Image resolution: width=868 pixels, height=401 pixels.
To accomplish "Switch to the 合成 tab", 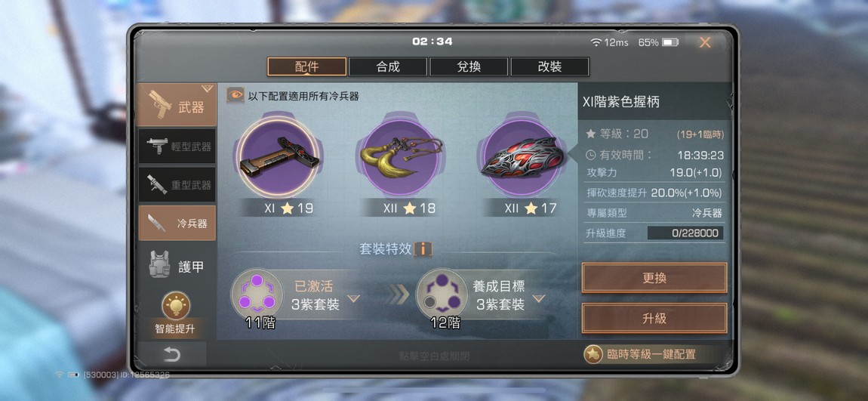I will pos(388,67).
